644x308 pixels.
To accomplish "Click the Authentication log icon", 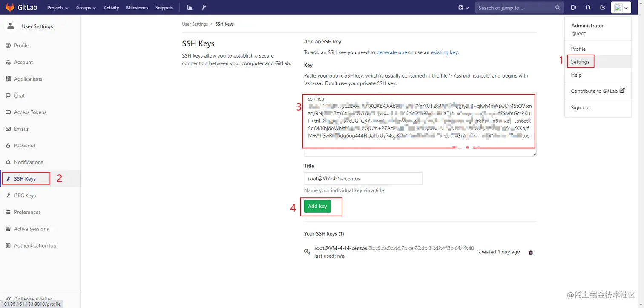I will click(x=8, y=245).
